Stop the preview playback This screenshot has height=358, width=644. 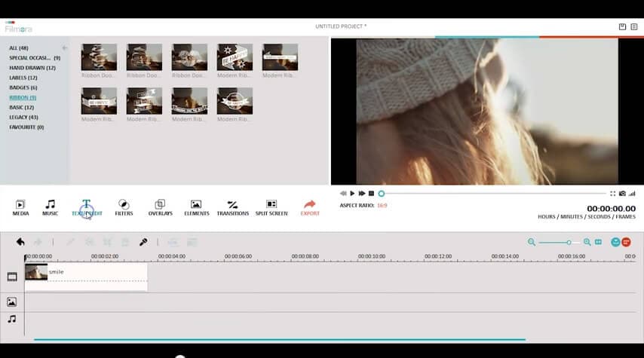(x=371, y=194)
